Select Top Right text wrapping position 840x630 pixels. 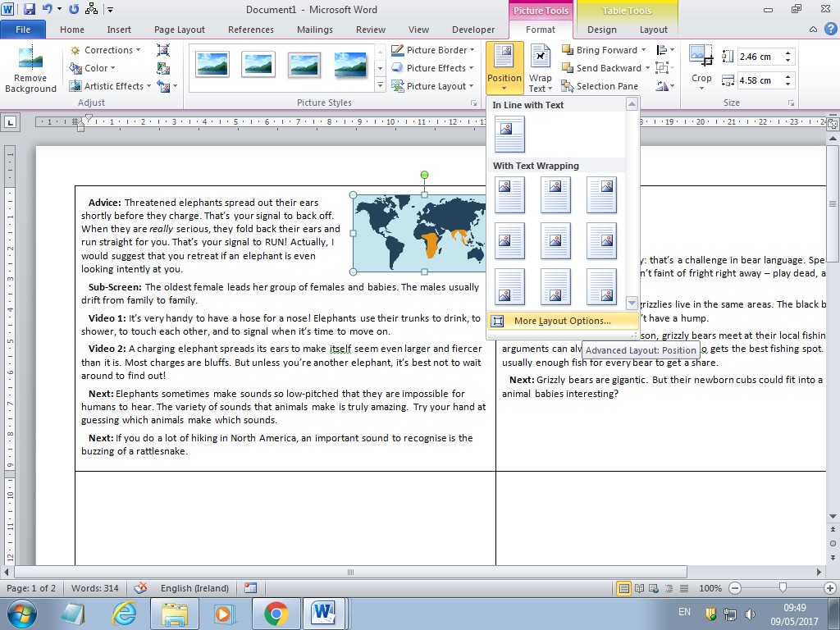coord(601,195)
